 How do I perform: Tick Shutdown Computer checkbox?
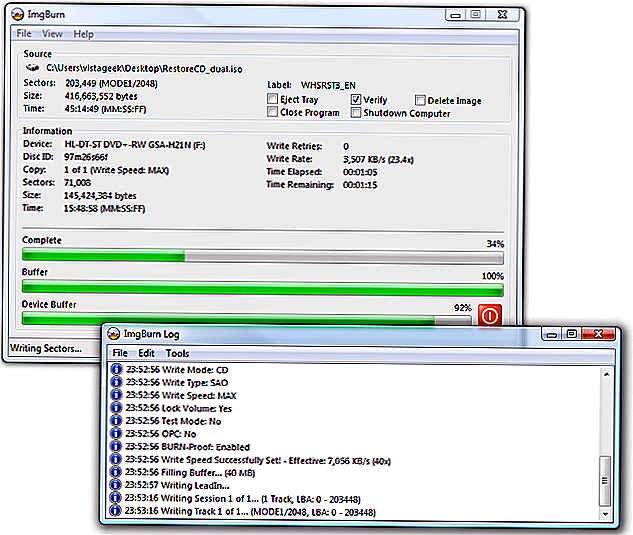click(x=356, y=113)
